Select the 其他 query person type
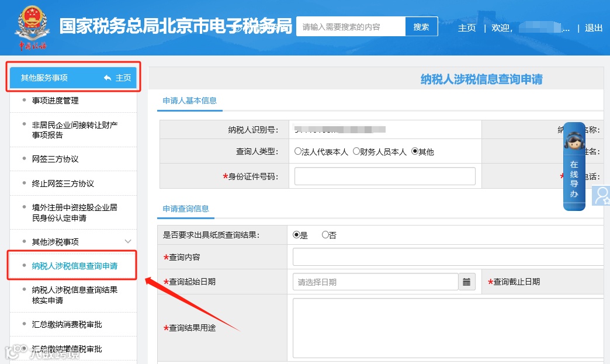The image size is (610, 364). [415, 151]
